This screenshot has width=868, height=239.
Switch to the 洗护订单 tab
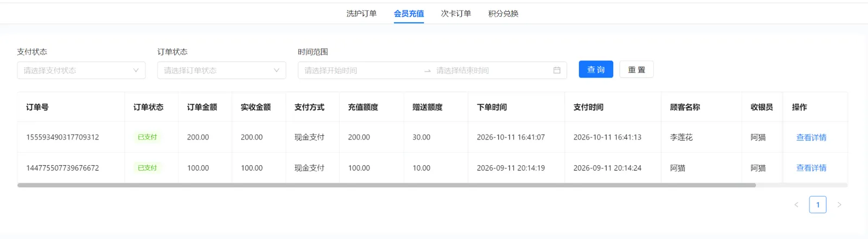click(361, 14)
